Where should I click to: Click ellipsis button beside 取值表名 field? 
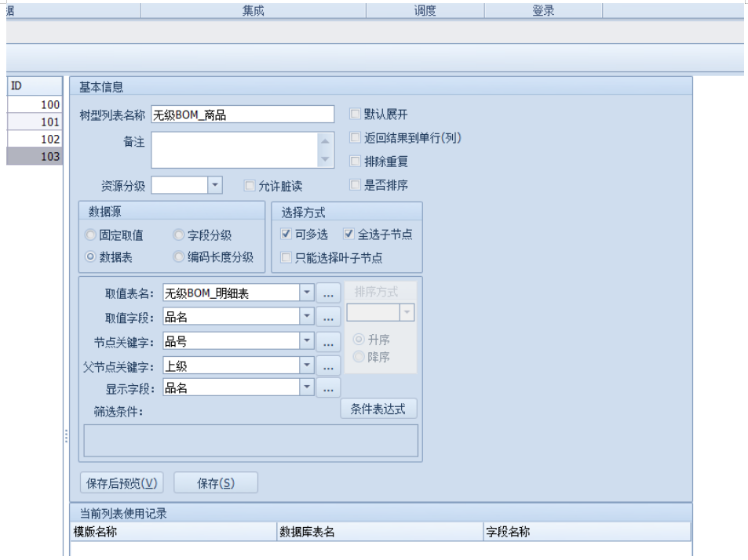point(328,293)
